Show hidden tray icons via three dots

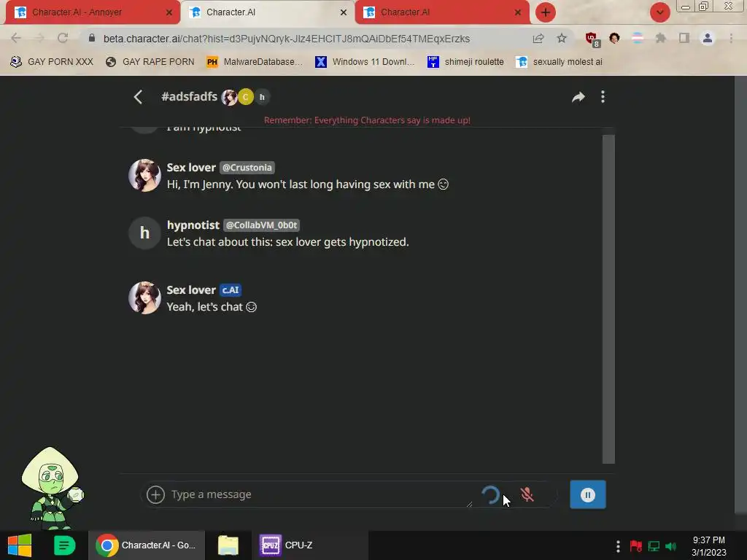click(618, 546)
